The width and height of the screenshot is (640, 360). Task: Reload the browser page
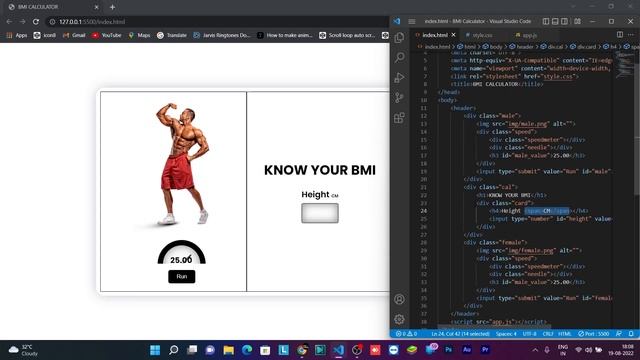coord(36,22)
